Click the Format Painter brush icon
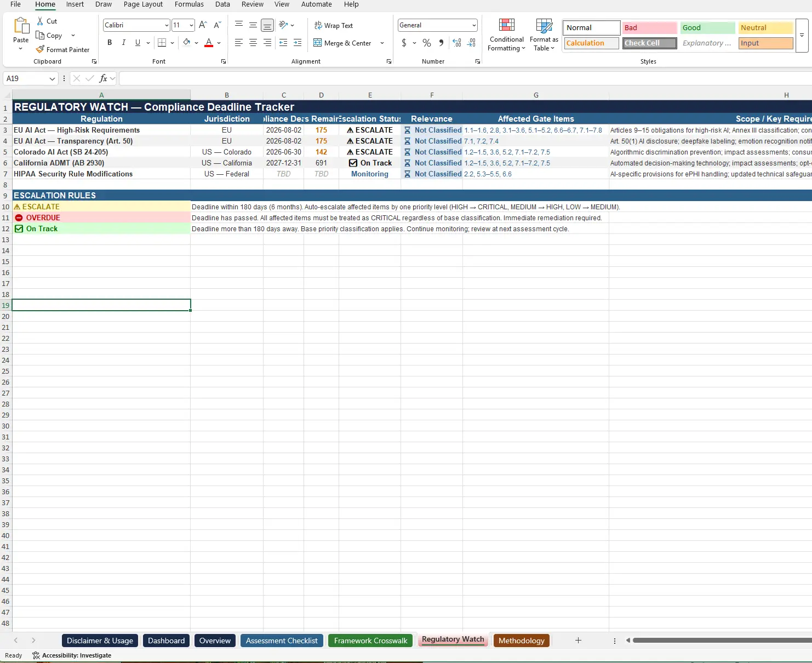The width and height of the screenshot is (812, 663). click(x=40, y=49)
